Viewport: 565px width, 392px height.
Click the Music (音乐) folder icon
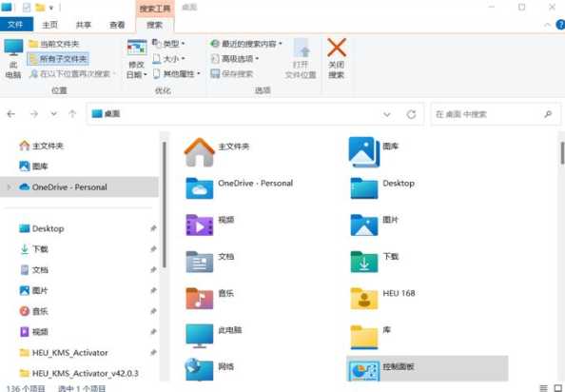199,299
